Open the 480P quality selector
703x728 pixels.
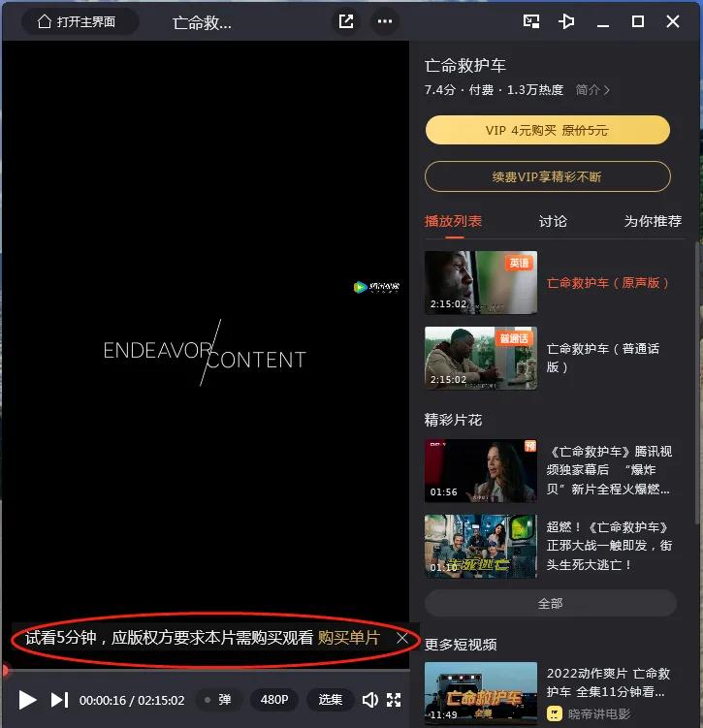274,699
